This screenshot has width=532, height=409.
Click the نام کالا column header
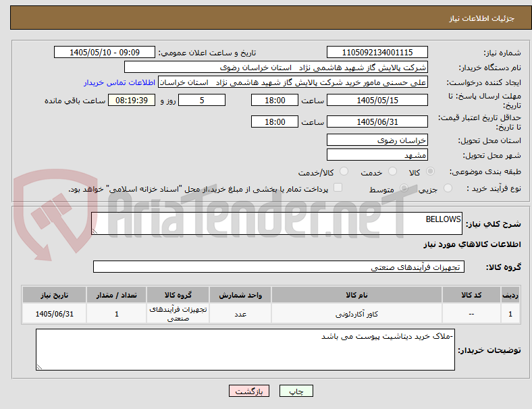tap(356, 295)
